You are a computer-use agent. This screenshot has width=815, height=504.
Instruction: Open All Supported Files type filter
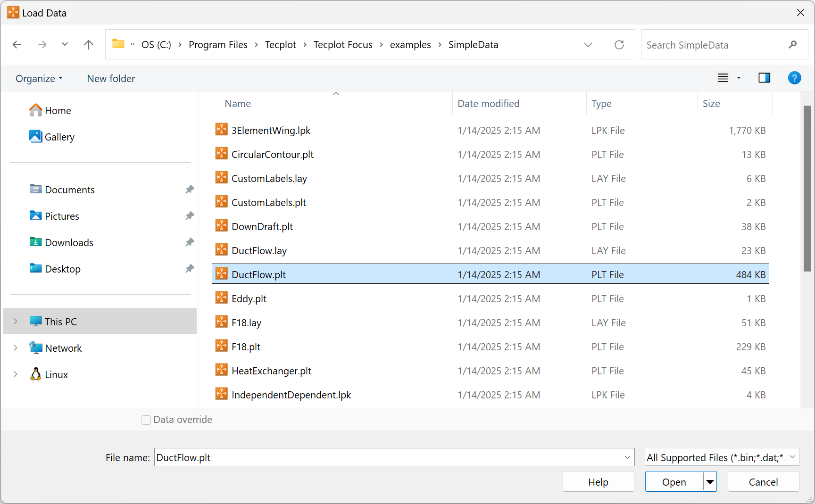click(x=722, y=457)
